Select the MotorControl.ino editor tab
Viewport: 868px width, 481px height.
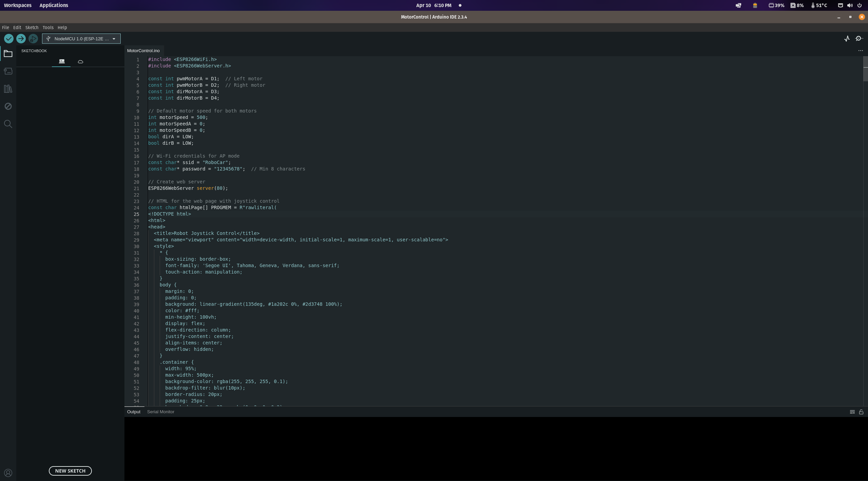pos(143,51)
